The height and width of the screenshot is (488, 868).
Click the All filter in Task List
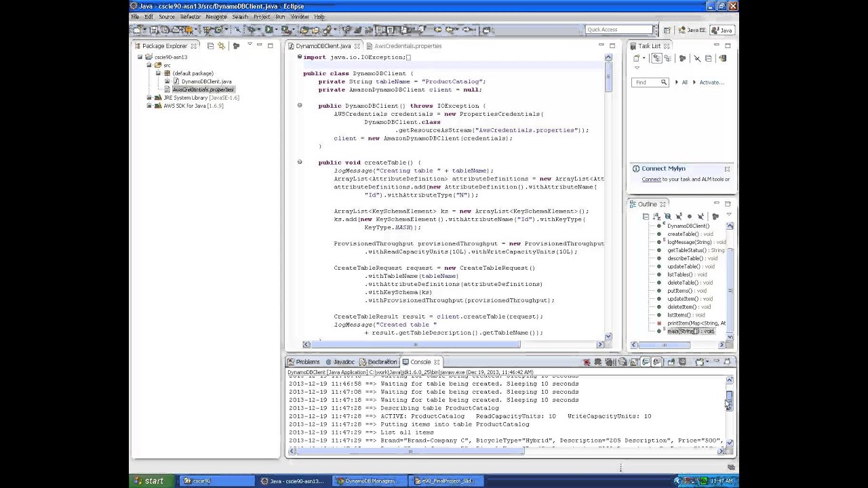coord(684,82)
